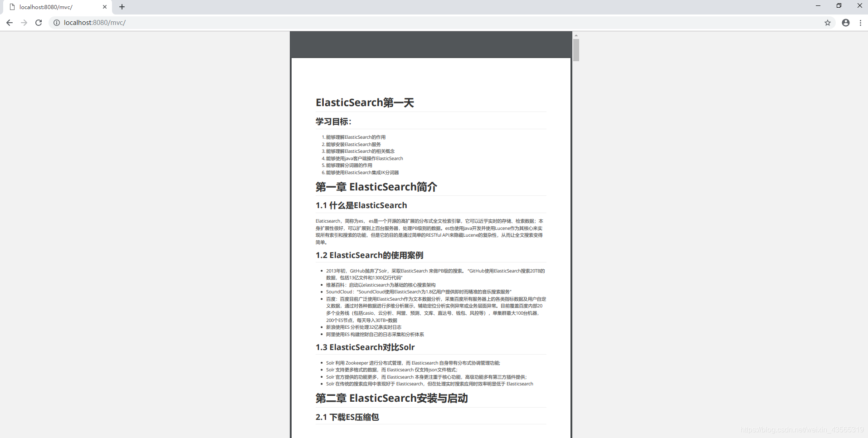Click heading 第一章 ElasticSearch简介
Image resolution: width=868 pixels, height=438 pixels.
pyautogui.click(x=376, y=187)
